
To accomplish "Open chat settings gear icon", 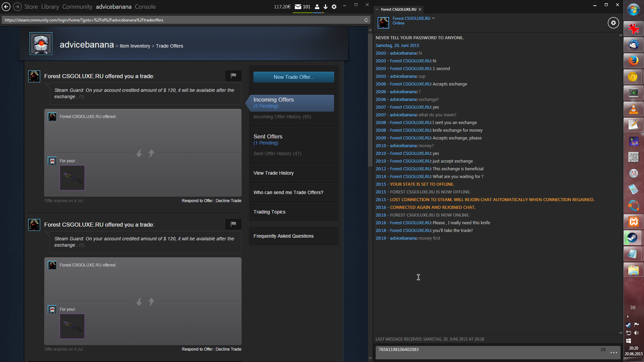I will 613,23.
